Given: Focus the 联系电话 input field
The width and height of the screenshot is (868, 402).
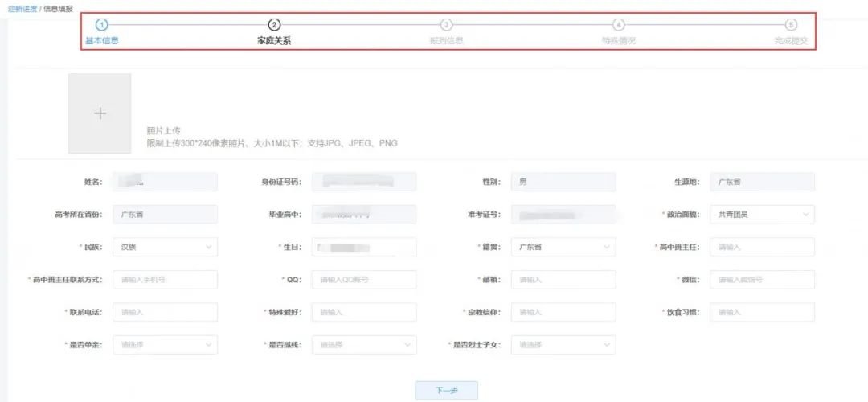Looking at the screenshot, I should click(165, 312).
